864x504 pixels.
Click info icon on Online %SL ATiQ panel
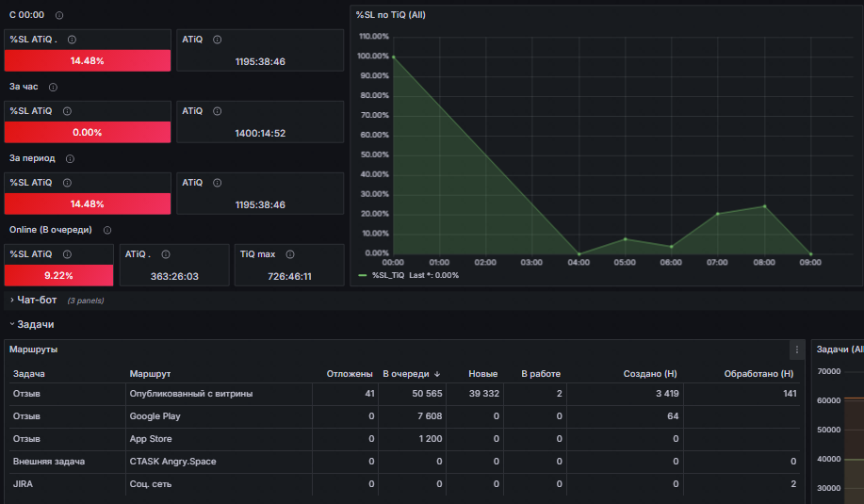[67, 254]
